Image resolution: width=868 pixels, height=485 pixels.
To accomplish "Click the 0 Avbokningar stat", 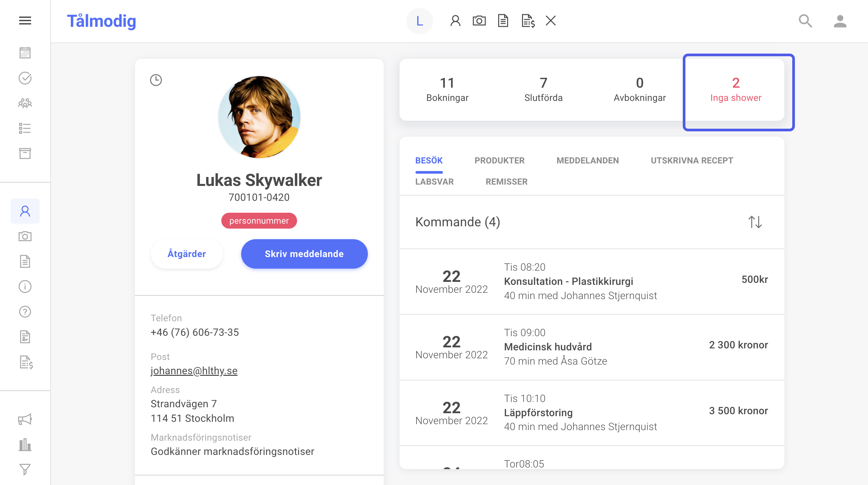I will [639, 90].
